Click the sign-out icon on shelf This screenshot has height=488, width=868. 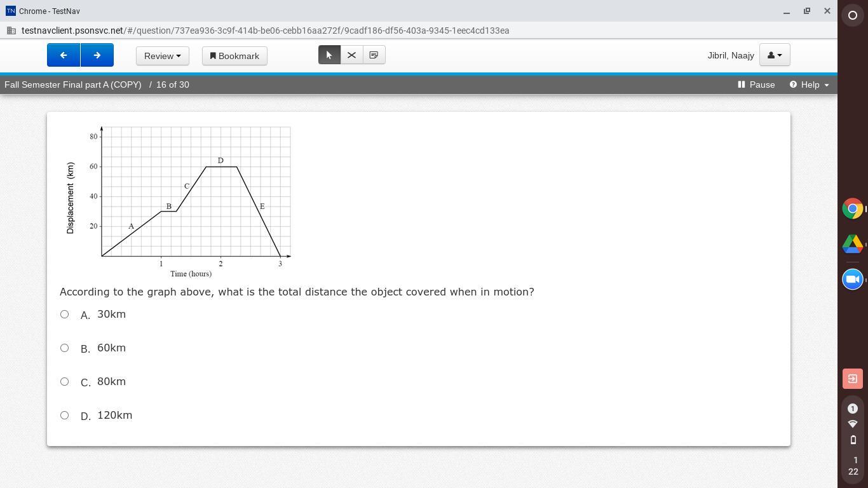pos(853,379)
